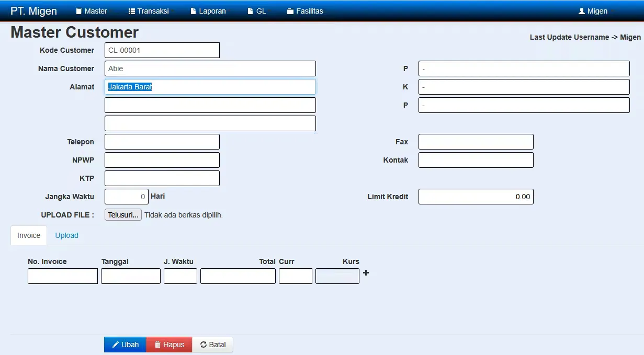Switch to the Upload tab
This screenshot has width=644, height=355.
pyautogui.click(x=67, y=235)
